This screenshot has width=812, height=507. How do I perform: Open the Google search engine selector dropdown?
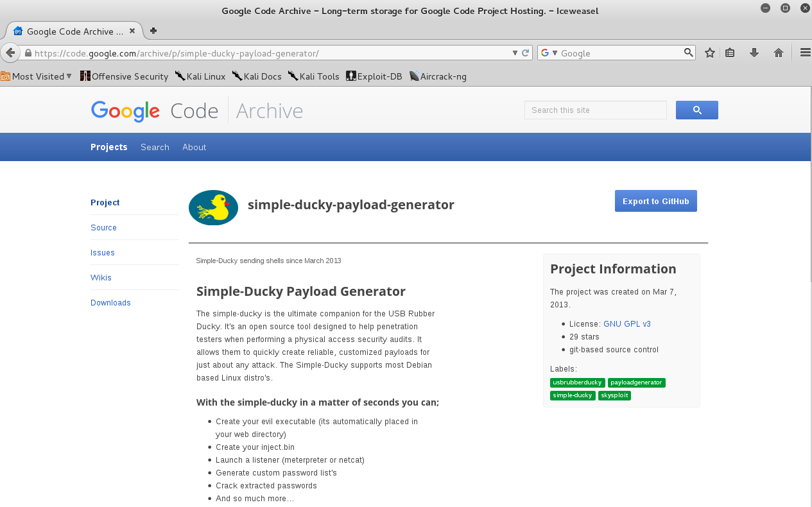point(549,53)
